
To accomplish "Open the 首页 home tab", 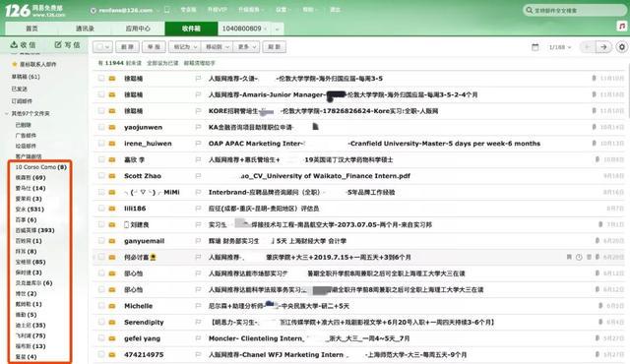I will pos(31,29).
